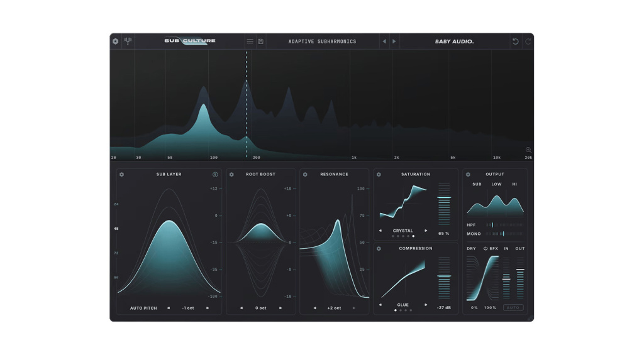Toggle the EFX power icon
This screenshot has width=644, height=355.
click(x=486, y=249)
